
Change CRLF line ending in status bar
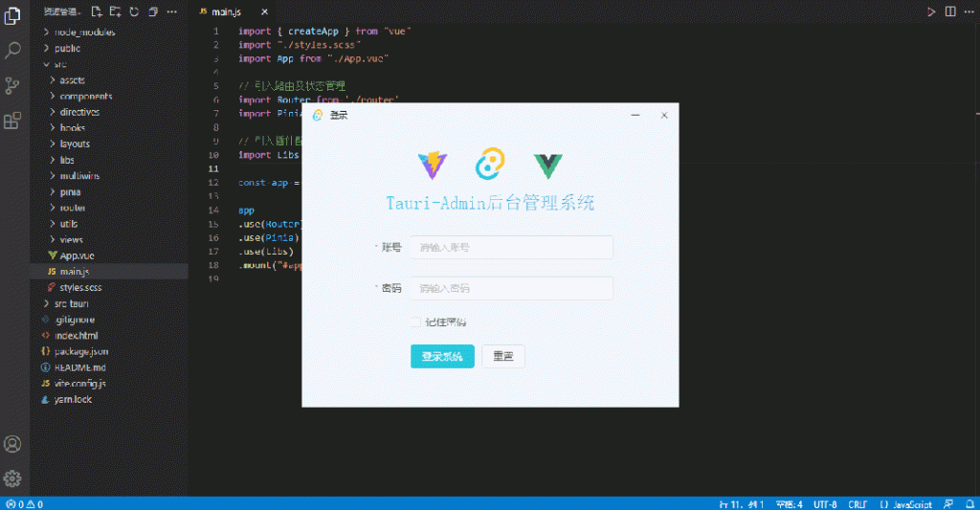(857, 504)
